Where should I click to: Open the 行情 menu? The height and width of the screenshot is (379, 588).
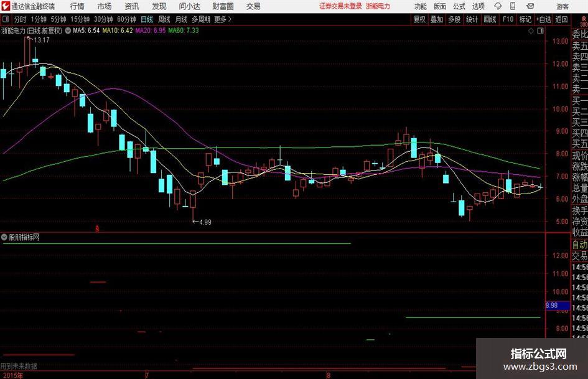77,6
